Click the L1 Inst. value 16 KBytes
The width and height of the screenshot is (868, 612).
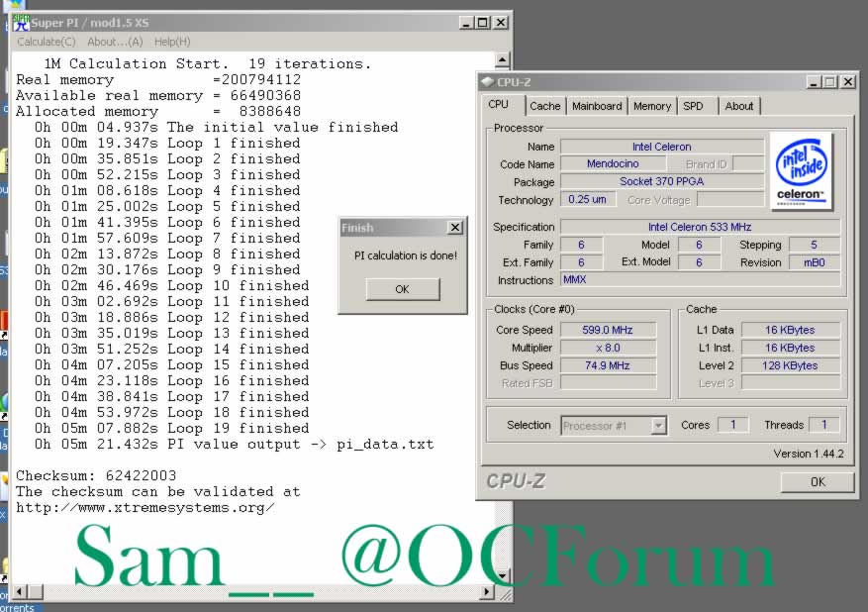(x=790, y=348)
